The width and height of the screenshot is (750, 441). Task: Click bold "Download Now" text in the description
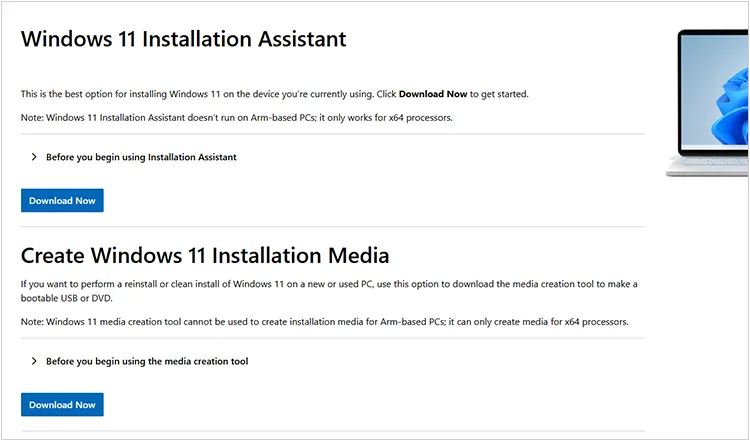tap(433, 94)
